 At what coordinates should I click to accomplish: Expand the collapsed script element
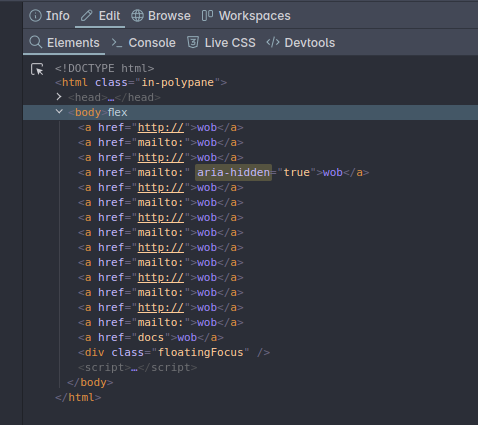click(x=137, y=367)
